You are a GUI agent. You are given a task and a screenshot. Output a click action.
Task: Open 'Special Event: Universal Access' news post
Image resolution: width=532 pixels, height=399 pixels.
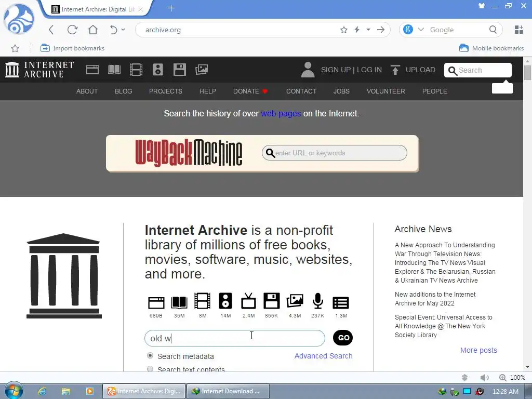(x=444, y=326)
